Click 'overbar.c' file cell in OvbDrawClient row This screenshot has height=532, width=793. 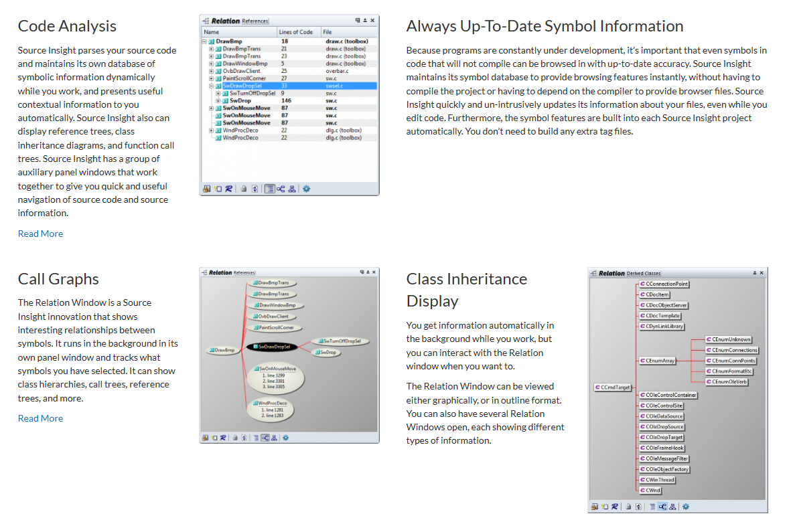[x=338, y=71]
